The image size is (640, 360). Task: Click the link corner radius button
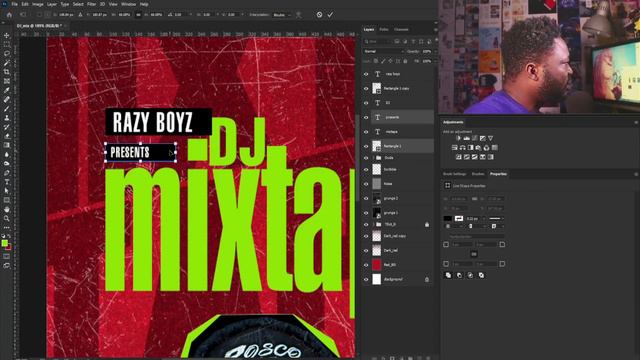(x=473, y=254)
